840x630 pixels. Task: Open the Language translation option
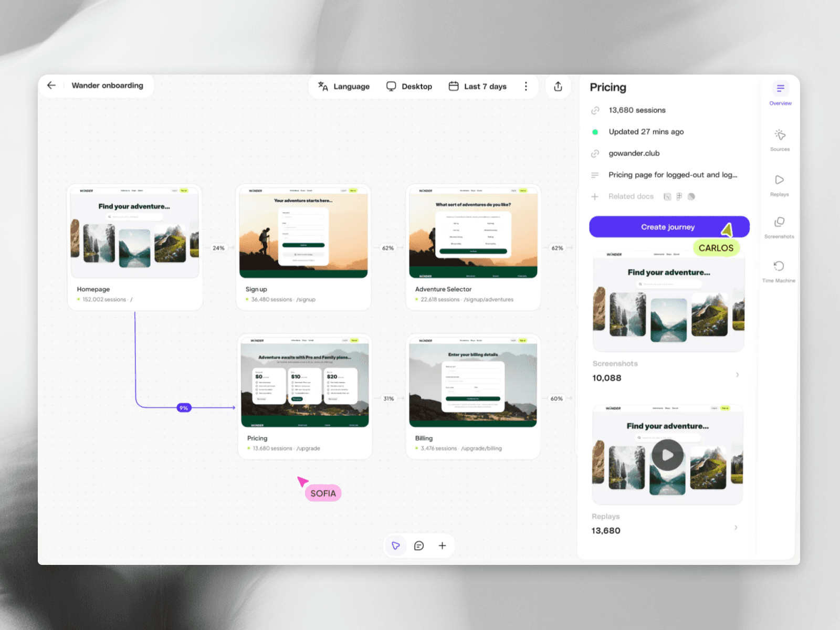[x=344, y=87]
